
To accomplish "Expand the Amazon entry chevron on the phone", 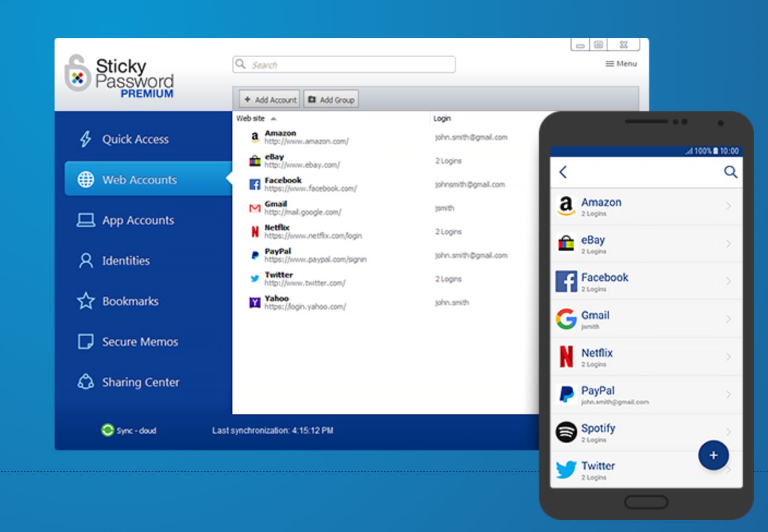I will click(730, 207).
